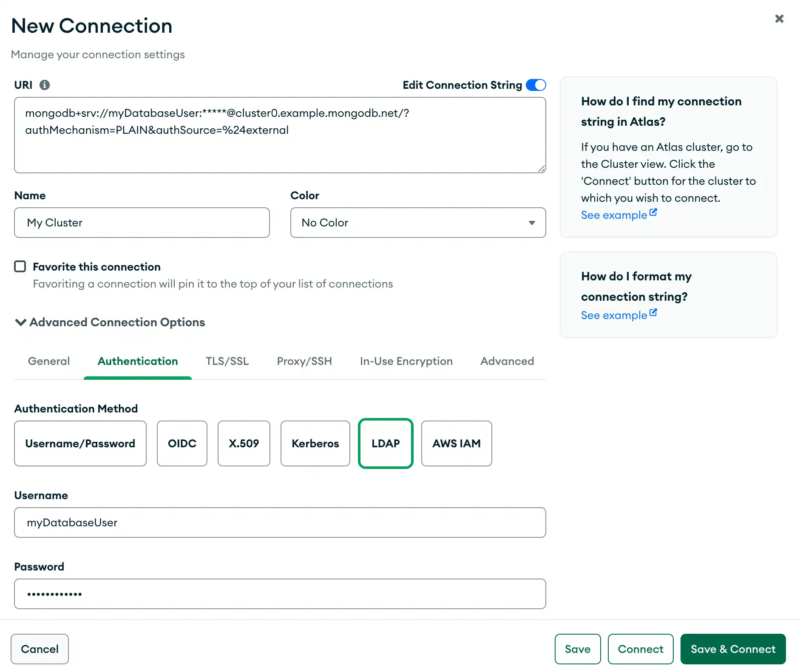Image resolution: width=800 pixels, height=672 pixels.
Task: Open the No Color dropdown
Action: click(x=418, y=223)
